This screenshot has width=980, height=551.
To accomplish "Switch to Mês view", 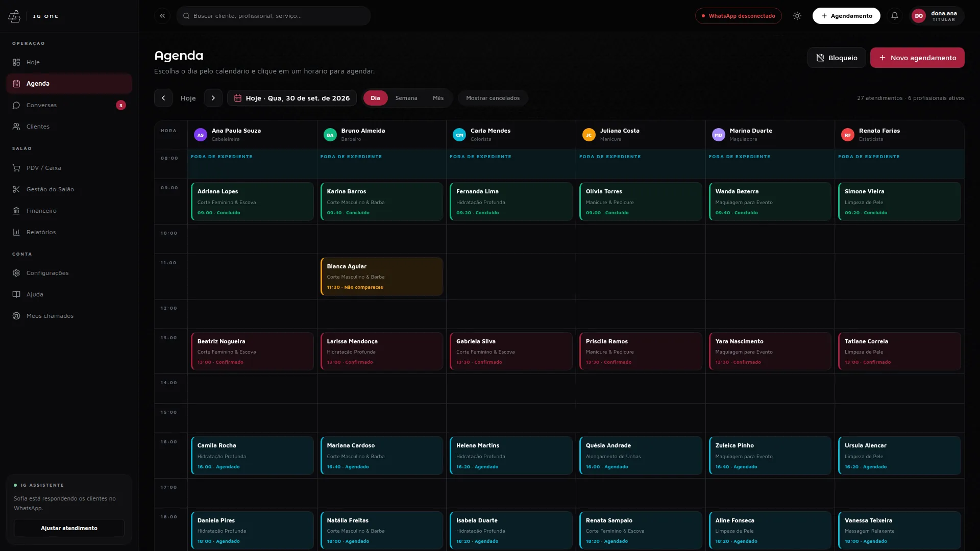I will click(438, 98).
